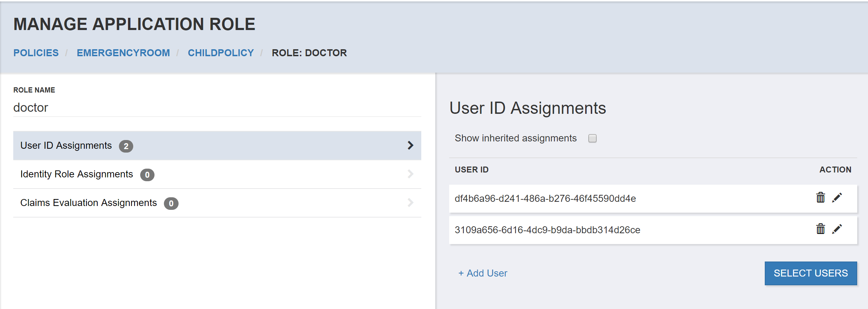Screen dimensions: 868x309
Task: Expand Claims Evaluation Assignments chevron
Action: (410, 203)
